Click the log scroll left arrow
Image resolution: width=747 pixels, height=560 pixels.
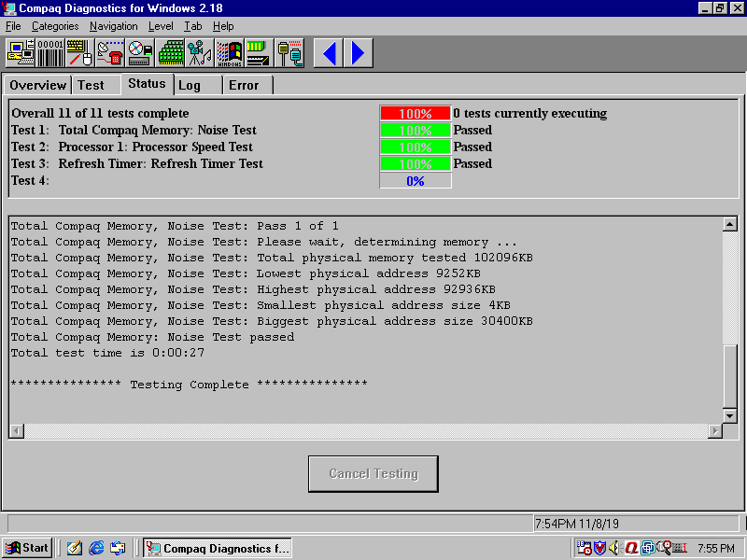pos(17,431)
